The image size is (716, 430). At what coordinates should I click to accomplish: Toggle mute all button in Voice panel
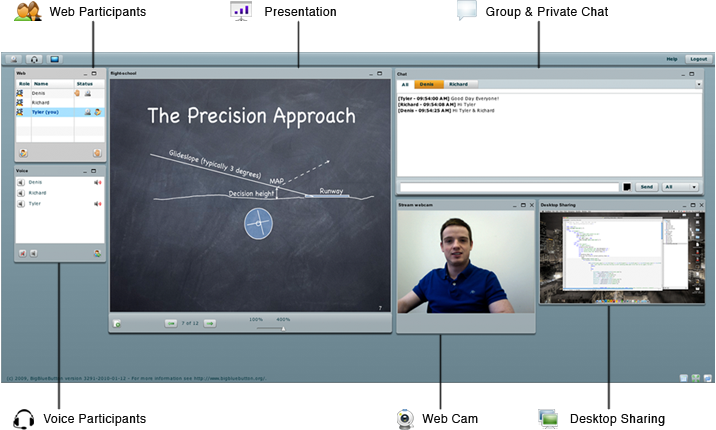tap(23, 253)
